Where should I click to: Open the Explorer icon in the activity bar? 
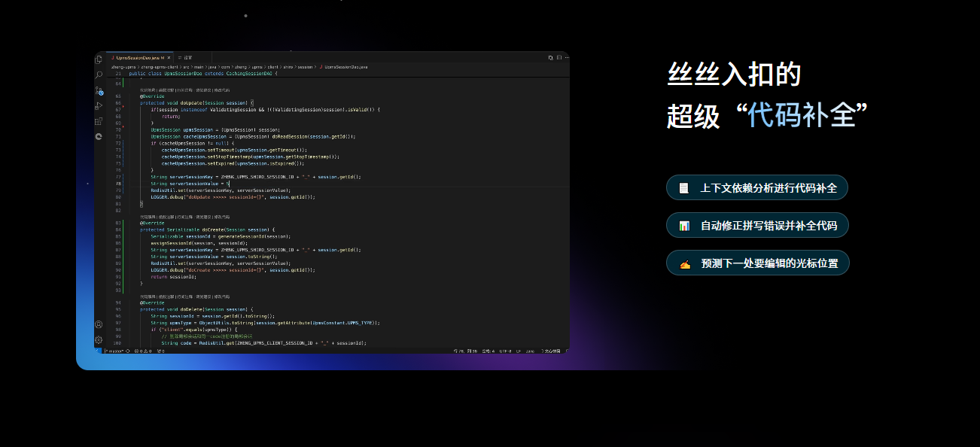[99, 59]
